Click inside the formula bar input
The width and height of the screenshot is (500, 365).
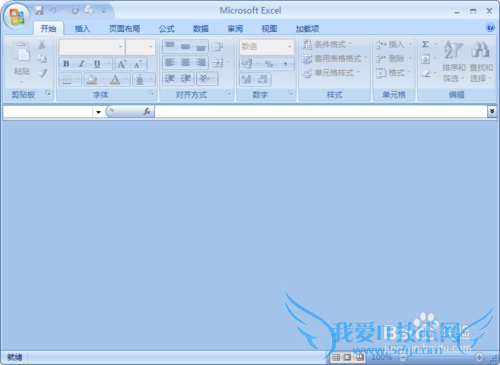click(x=321, y=111)
